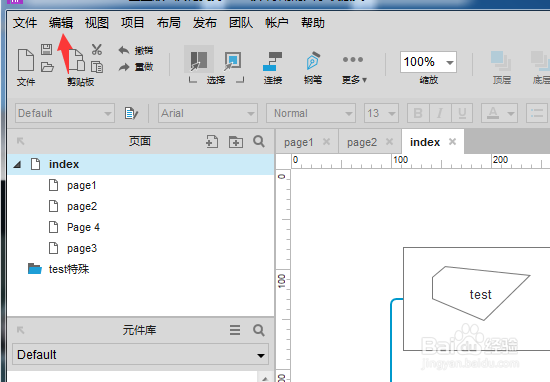Click the 页面 panel pop-out arrow
The width and height of the screenshot is (550, 382).
click(20, 141)
